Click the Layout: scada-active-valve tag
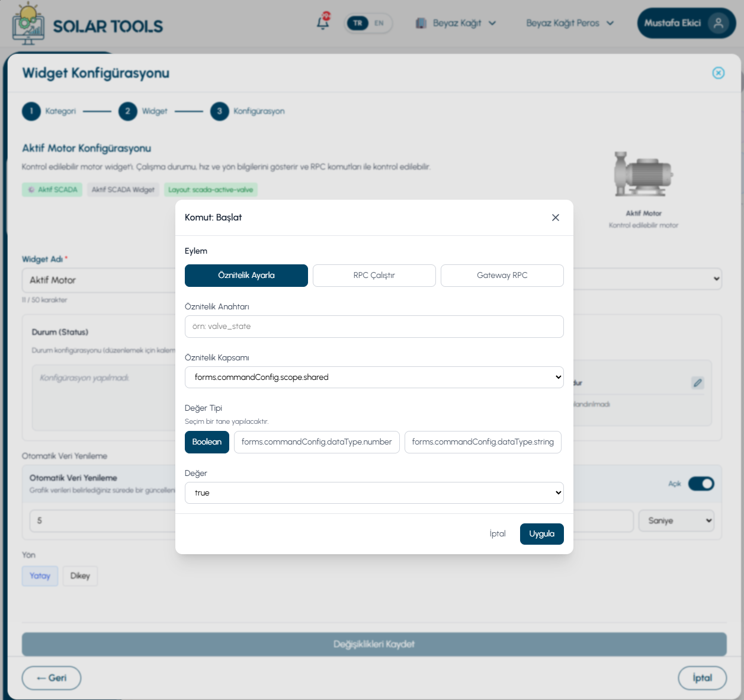The image size is (744, 700). (211, 190)
